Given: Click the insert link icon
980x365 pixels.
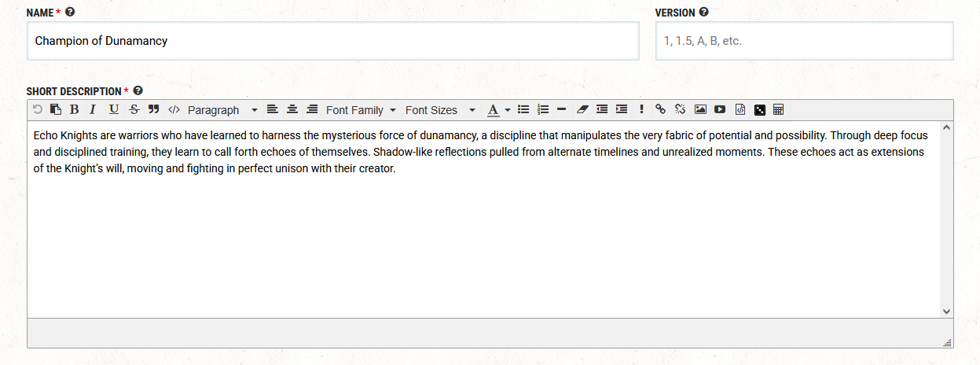Looking at the screenshot, I should tap(660, 109).
